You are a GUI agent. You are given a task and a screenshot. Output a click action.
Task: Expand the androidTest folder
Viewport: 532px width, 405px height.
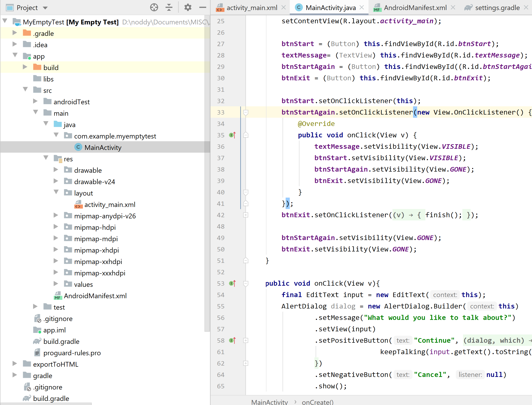coord(35,102)
